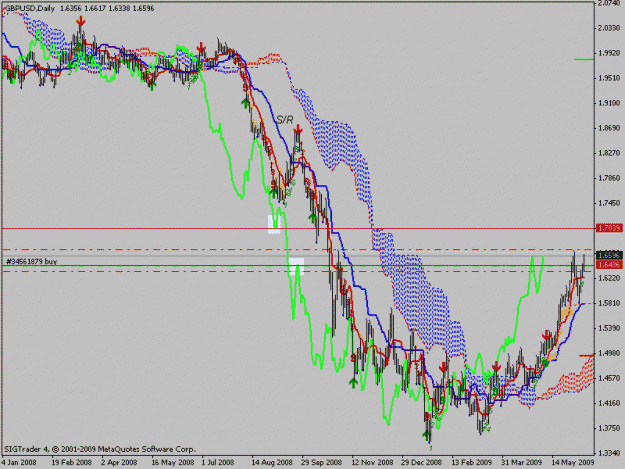The height and width of the screenshot is (469, 625).
Task: Click price scale value 1.8270
Action: (x=609, y=153)
